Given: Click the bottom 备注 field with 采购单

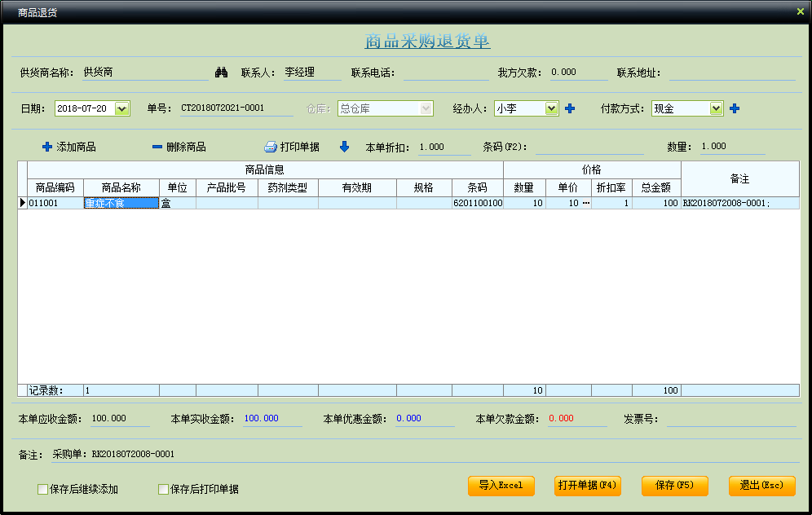Looking at the screenshot, I should [x=426, y=455].
